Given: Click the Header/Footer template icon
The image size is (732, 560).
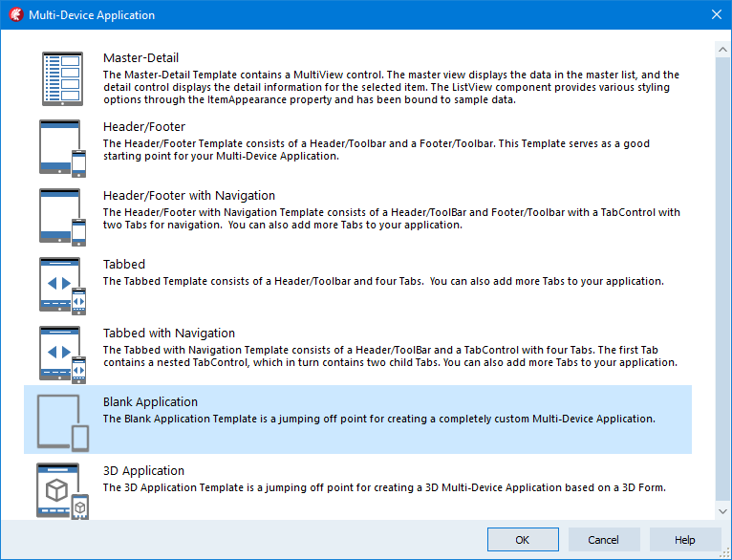Looking at the screenshot, I should click(62, 148).
